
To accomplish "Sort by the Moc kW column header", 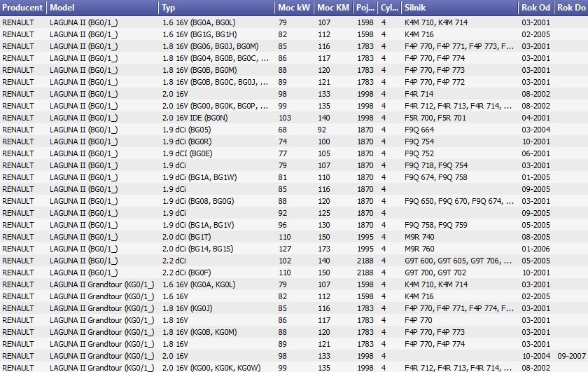I will 294,8.
